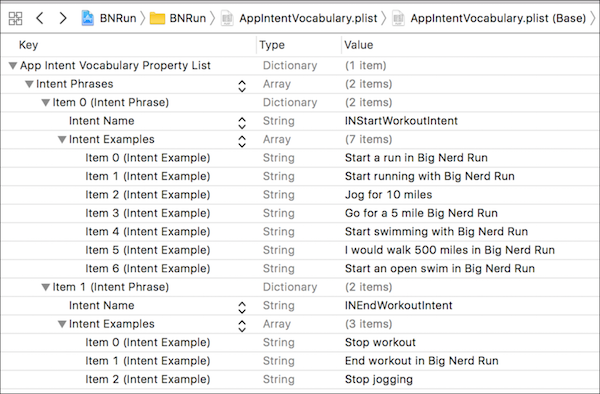600x394 pixels.
Task: Open key stepper for INStartWorkoutIntent Intent Name
Action: click(242, 123)
